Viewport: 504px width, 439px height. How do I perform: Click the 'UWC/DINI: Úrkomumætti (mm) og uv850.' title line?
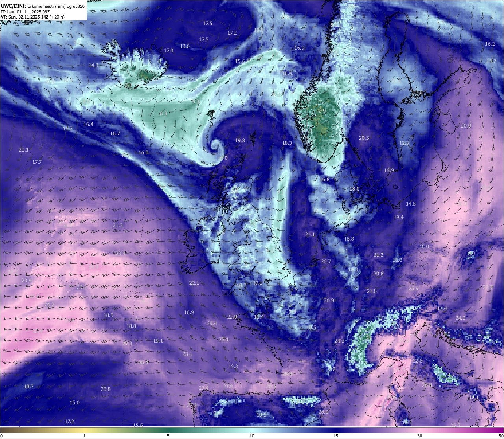click(x=43, y=6)
